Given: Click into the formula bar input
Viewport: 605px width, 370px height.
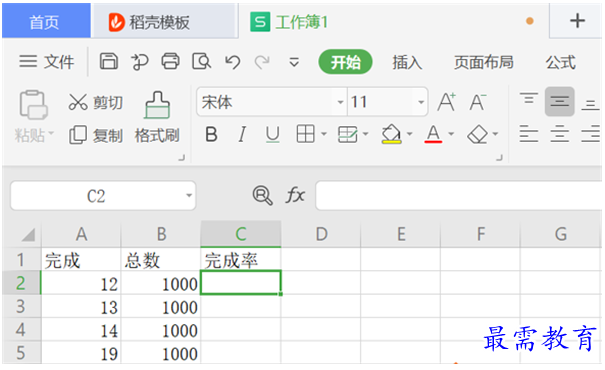Looking at the screenshot, I should pyautogui.click(x=458, y=196).
